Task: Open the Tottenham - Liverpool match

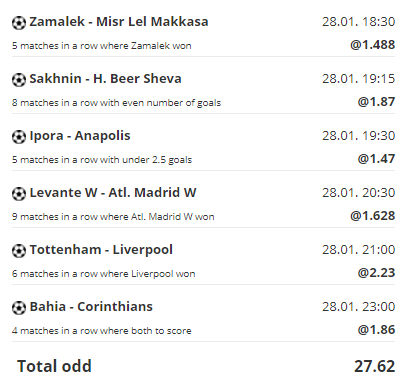Action: (101, 250)
